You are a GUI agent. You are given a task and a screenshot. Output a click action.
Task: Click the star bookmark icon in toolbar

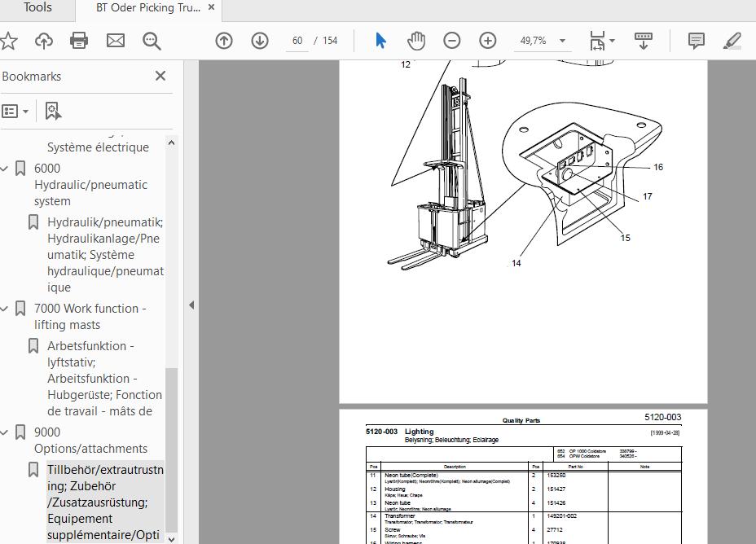click(x=8, y=41)
